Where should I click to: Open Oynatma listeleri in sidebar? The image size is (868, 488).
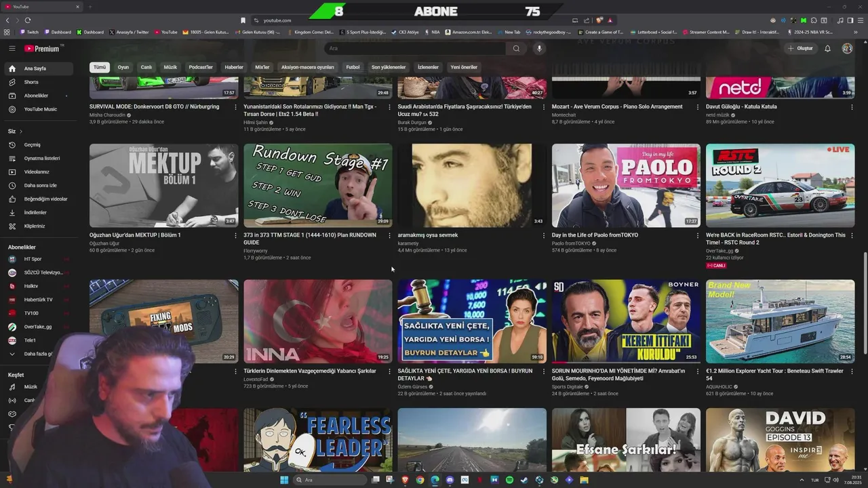[38, 158]
